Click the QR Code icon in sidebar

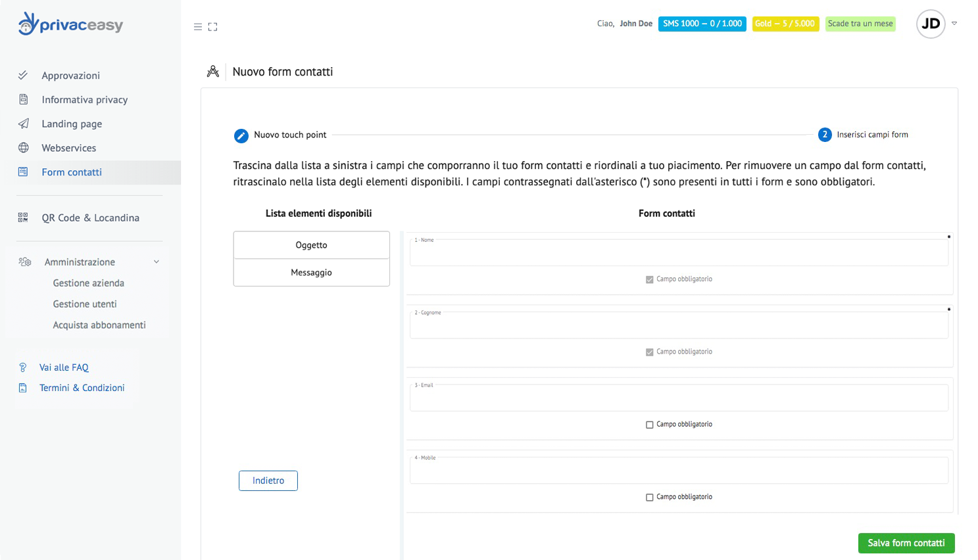tap(23, 218)
